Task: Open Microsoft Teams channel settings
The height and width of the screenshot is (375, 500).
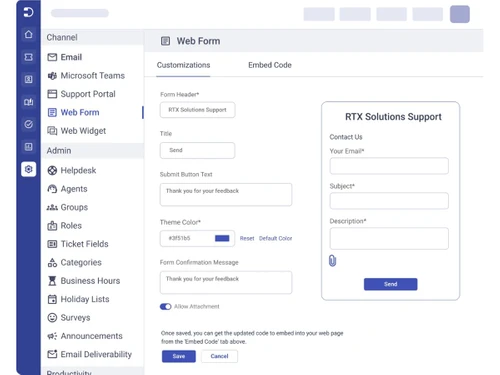Action: tap(92, 76)
